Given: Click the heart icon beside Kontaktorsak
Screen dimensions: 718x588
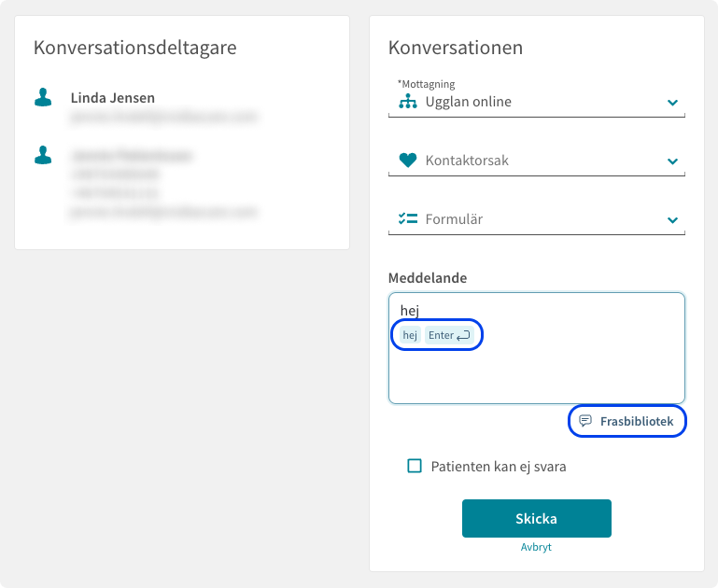Looking at the screenshot, I should point(407,161).
